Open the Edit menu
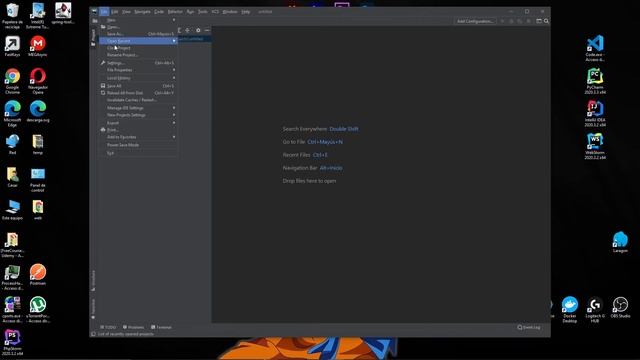The image size is (640, 360). 115,12
